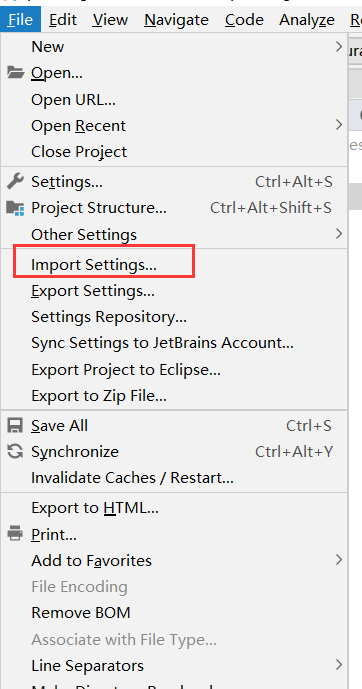Expand the New submenu arrow
Viewport: 362px width, 689px height.
coord(339,47)
